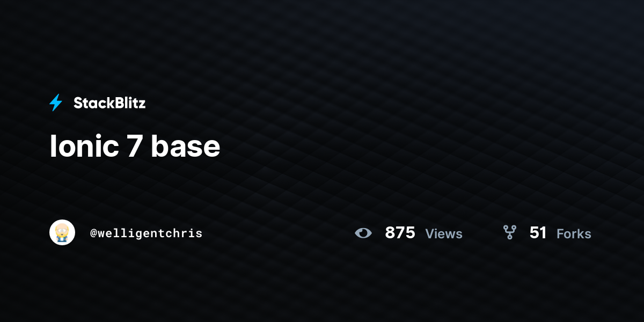Click the Views label
The height and width of the screenshot is (322, 644).
coord(444,234)
